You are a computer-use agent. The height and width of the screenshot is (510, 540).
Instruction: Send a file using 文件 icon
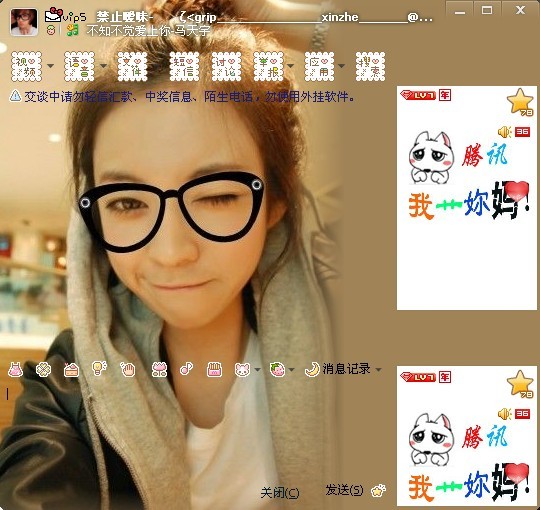click(x=132, y=66)
